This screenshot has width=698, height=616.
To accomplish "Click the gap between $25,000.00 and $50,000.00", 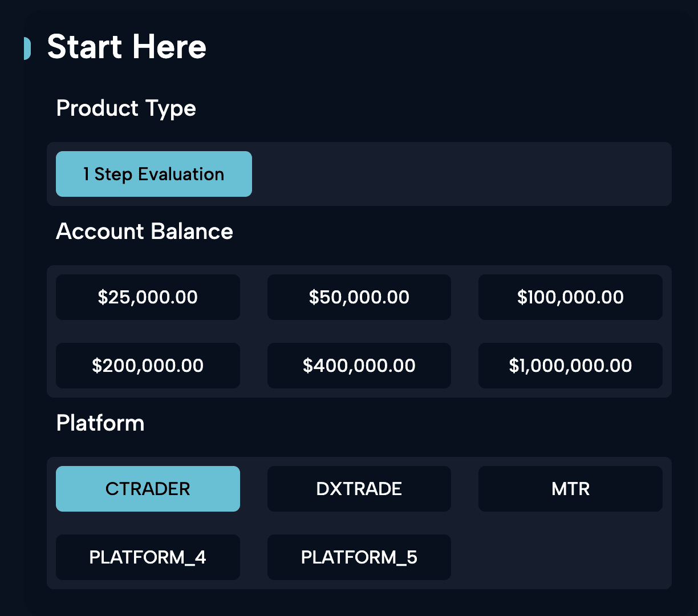I will 254,297.
